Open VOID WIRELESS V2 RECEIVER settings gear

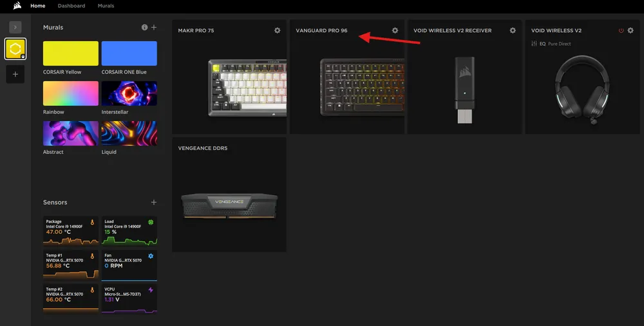(513, 30)
